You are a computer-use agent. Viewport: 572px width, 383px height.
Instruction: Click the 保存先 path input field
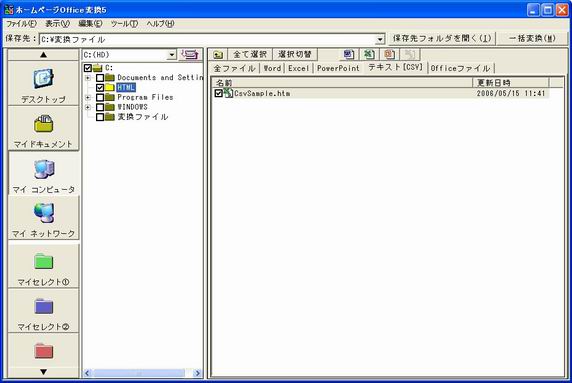pos(208,39)
